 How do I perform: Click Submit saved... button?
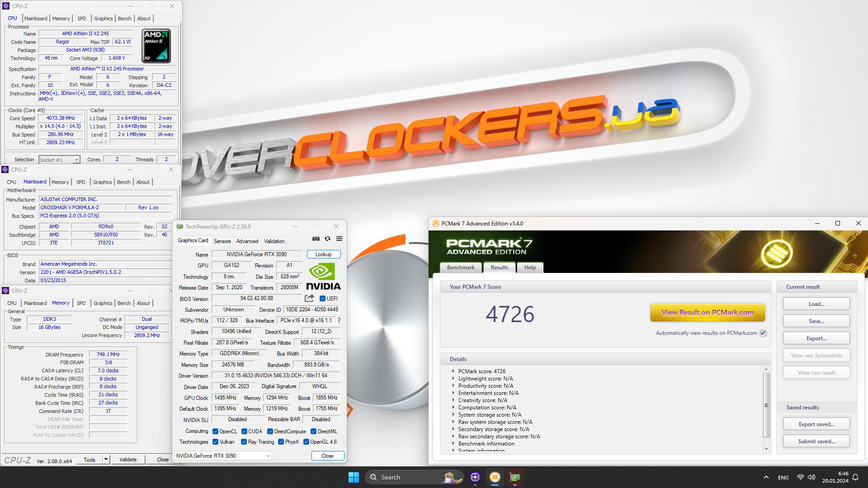tap(816, 441)
